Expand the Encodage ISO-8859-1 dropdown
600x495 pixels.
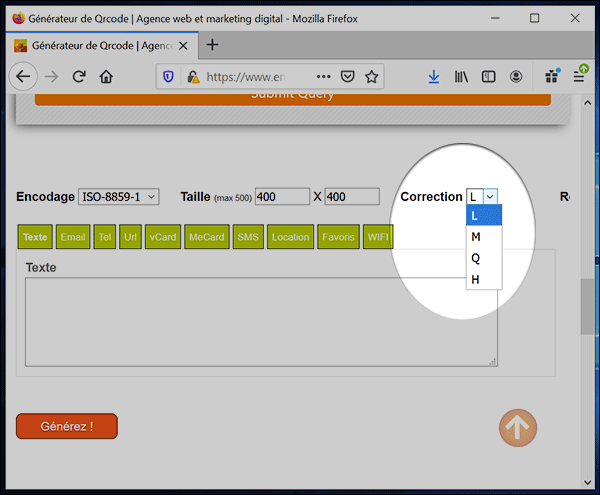(x=118, y=197)
